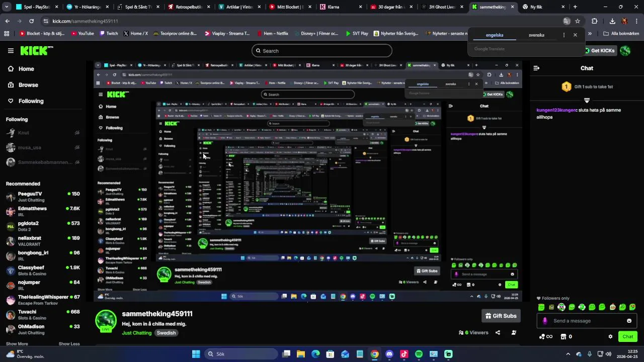644x362 pixels.
Task: Open site information icon in address bar
Action: [x=46, y=21]
